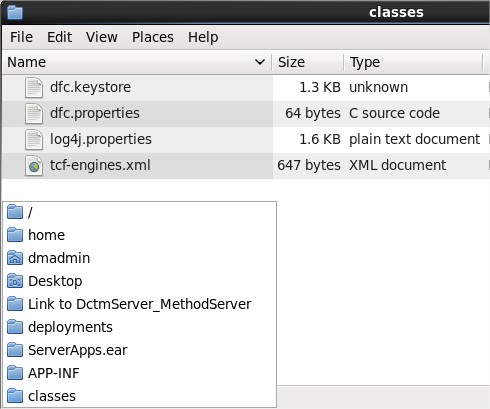Click the 'plain text document' type cell

tap(414, 139)
